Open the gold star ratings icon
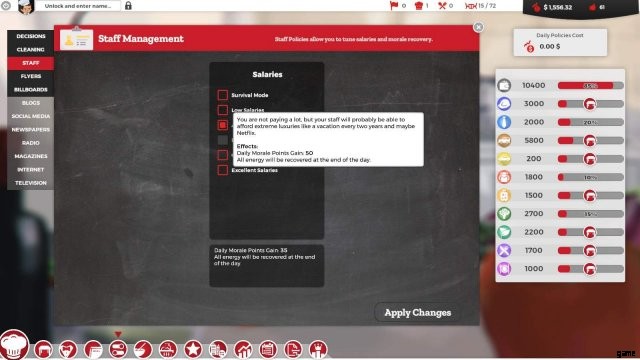 193,350
